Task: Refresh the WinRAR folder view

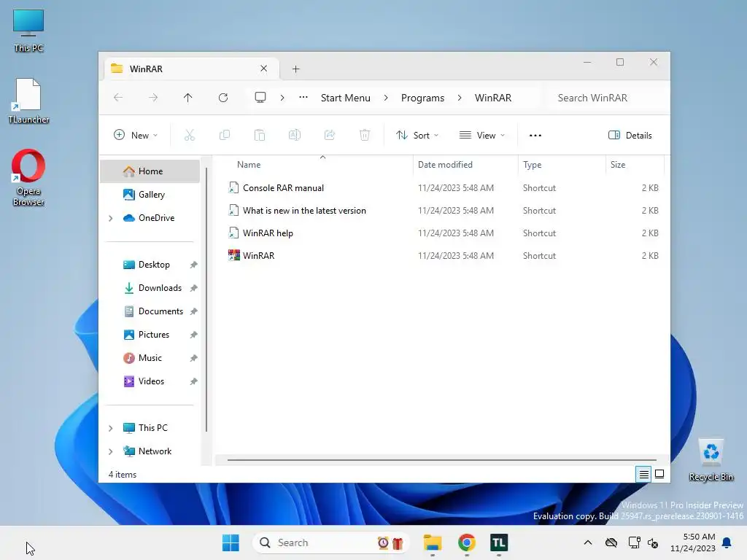Action: click(x=223, y=98)
